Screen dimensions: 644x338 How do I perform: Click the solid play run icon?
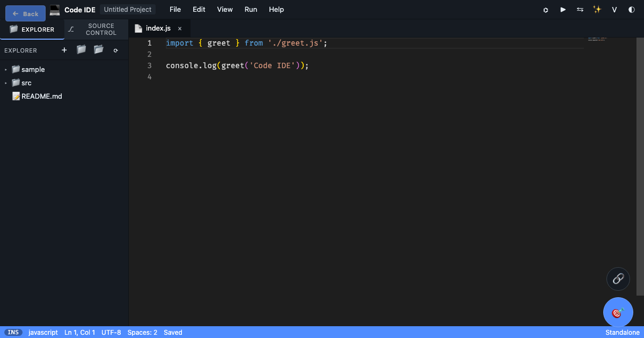pos(563,10)
